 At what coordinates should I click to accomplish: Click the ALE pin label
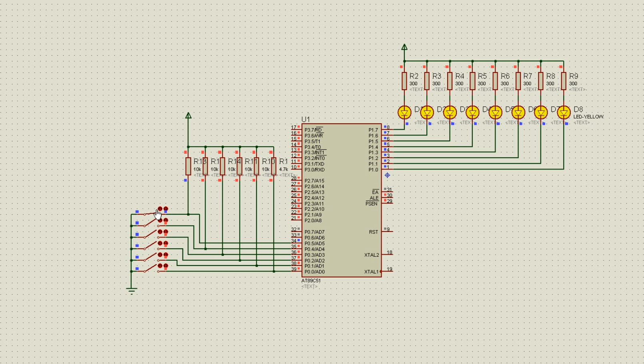point(374,198)
